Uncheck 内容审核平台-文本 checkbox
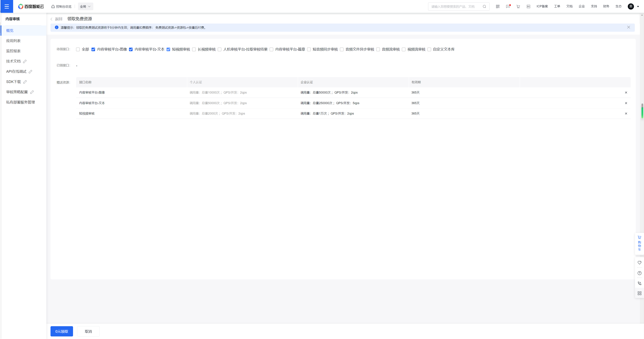 [x=131, y=50]
